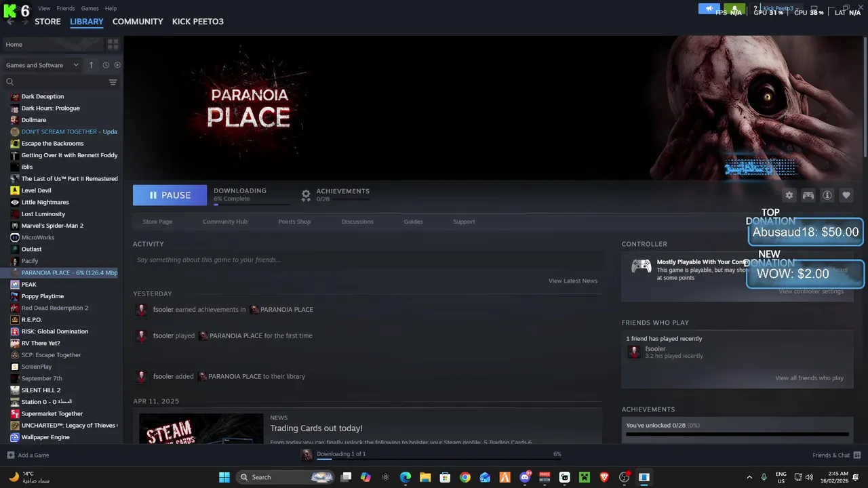Open game settings gear icon
The image size is (868, 488).
point(789,195)
